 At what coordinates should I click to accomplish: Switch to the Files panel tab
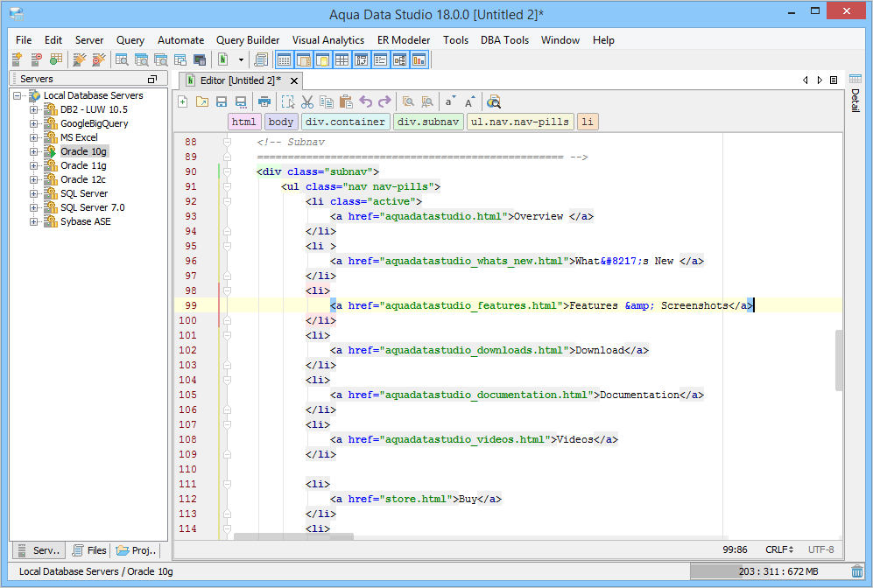(x=89, y=550)
